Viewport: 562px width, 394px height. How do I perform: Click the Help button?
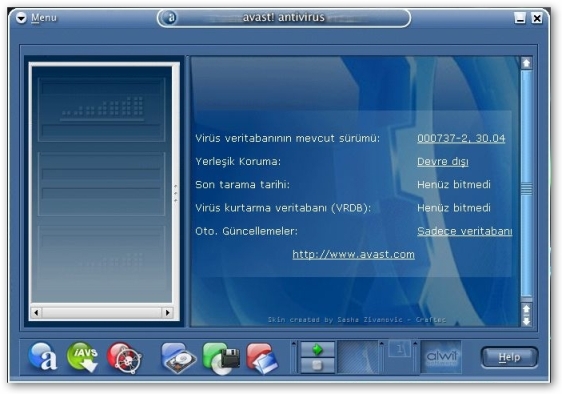pyautogui.click(x=509, y=357)
